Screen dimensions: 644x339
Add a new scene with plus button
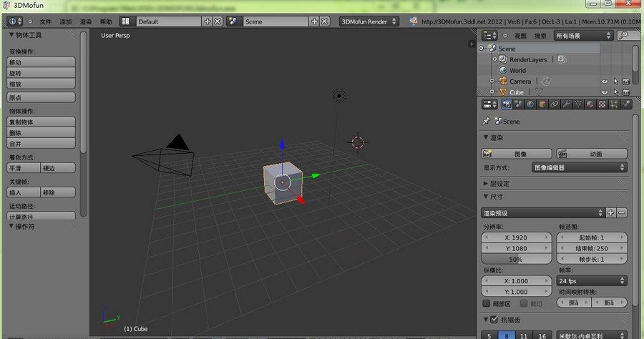pyautogui.click(x=315, y=21)
